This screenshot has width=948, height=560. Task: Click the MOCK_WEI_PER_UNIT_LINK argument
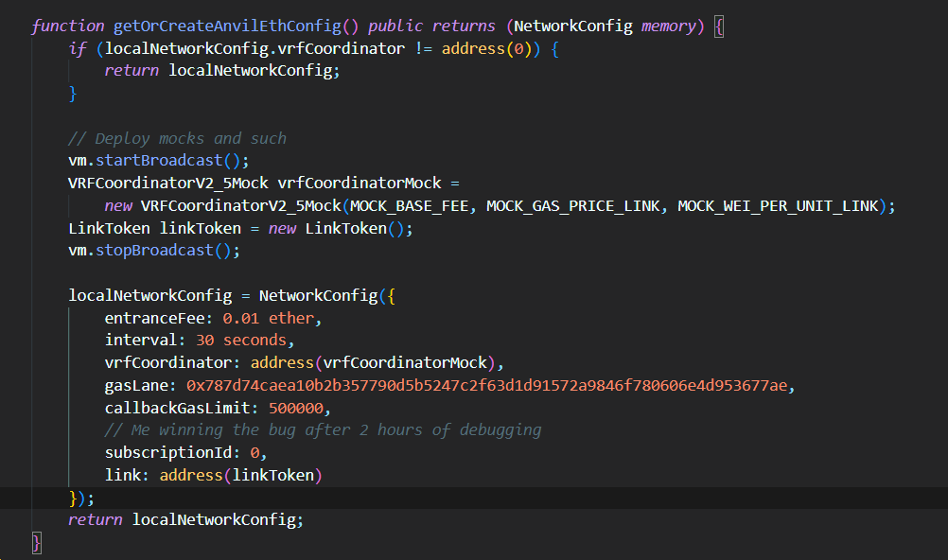click(x=778, y=206)
